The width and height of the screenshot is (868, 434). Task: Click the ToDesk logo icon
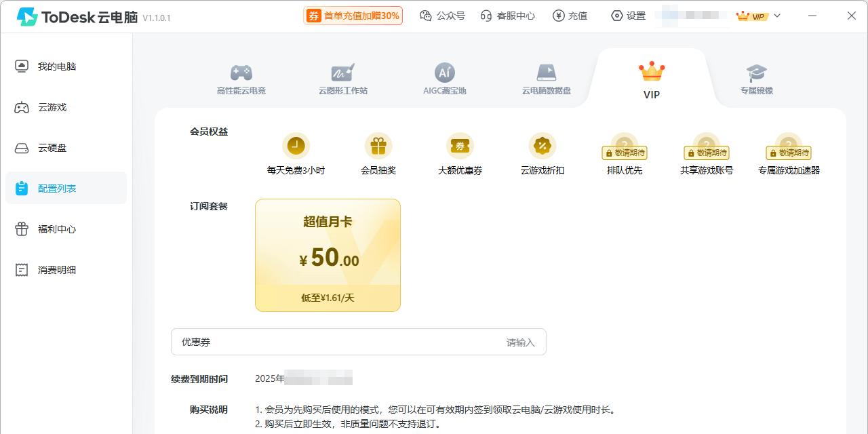point(27,17)
